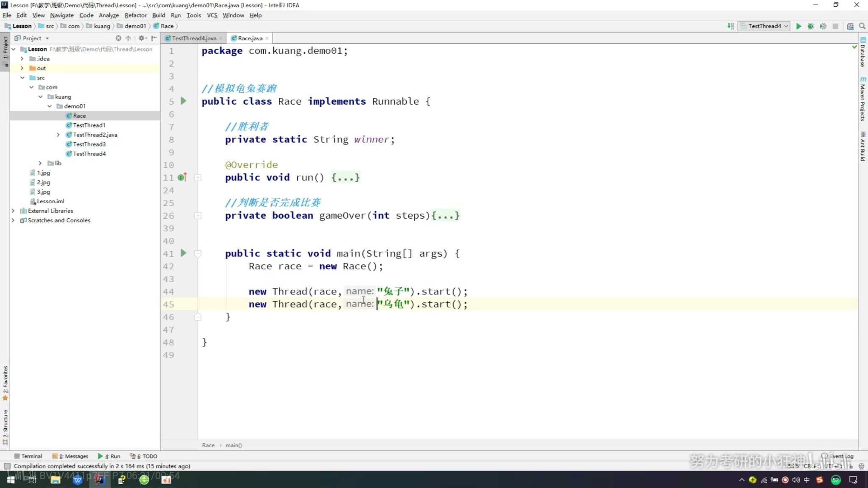The width and height of the screenshot is (868, 488).
Task: Click kuang in the navigation breadcrumb
Action: [x=102, y=26]
